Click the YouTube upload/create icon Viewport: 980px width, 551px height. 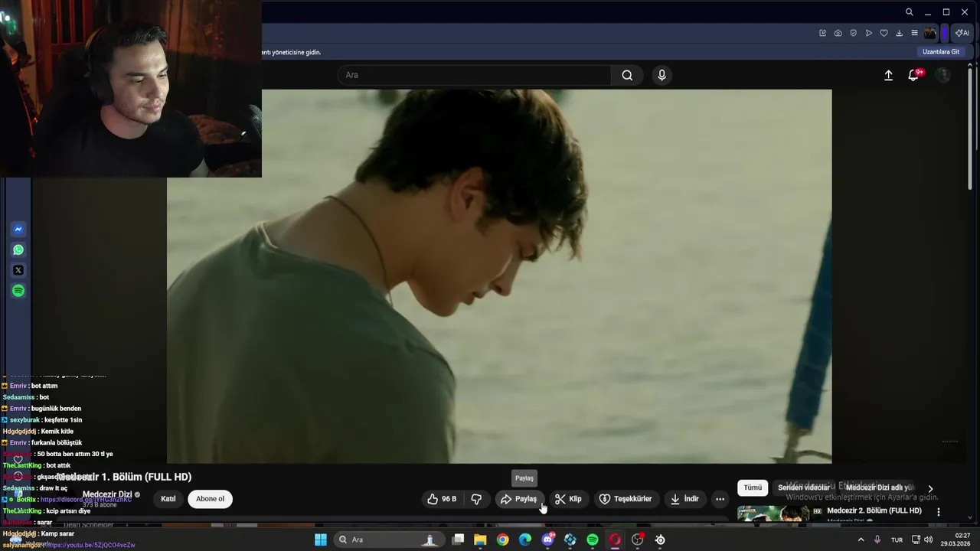point(888,75)
